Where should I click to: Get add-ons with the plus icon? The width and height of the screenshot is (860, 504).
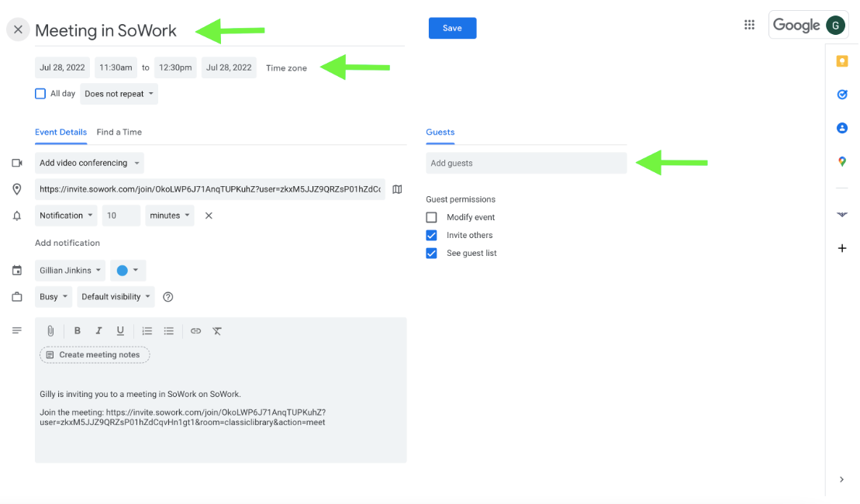click(842, 248)
